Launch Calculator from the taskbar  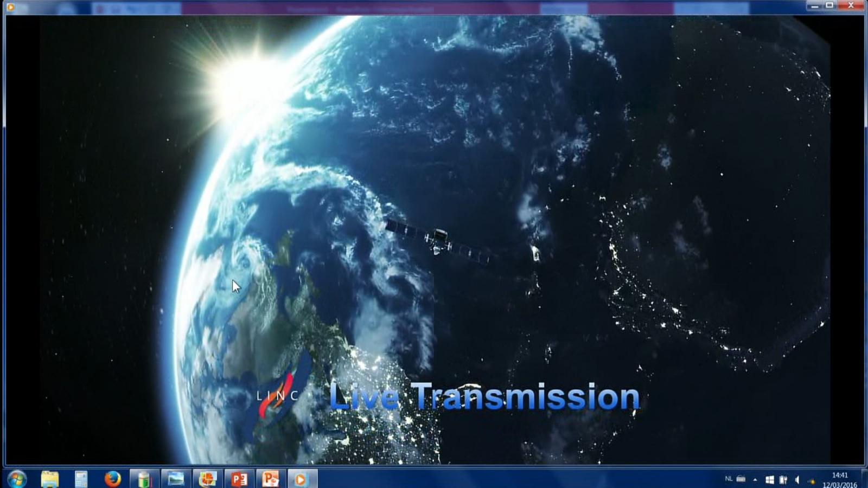[x=81, y=479]
